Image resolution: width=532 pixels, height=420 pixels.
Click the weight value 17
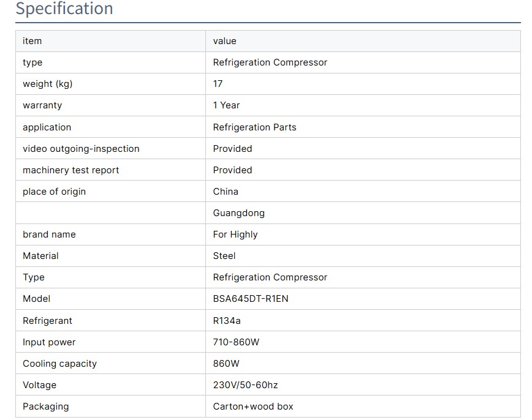[x=218, y=84]
